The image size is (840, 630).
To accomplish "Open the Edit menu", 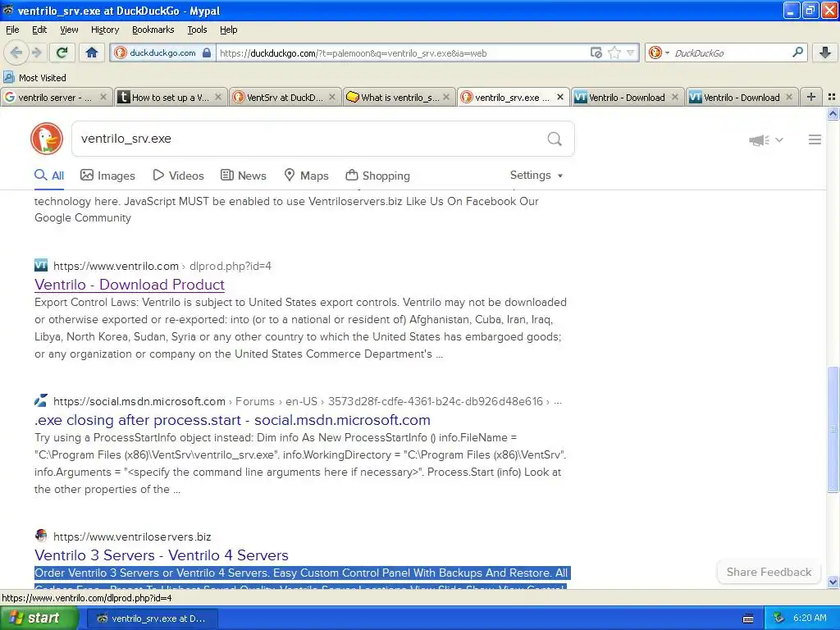I will tap(39, 30).
